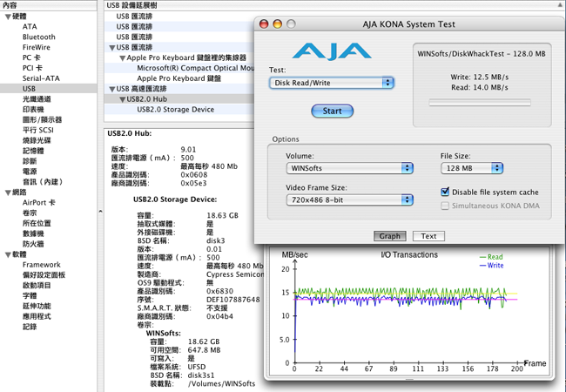Click the AJA test progress bar
566x392 pixels.
pos(480,103)
